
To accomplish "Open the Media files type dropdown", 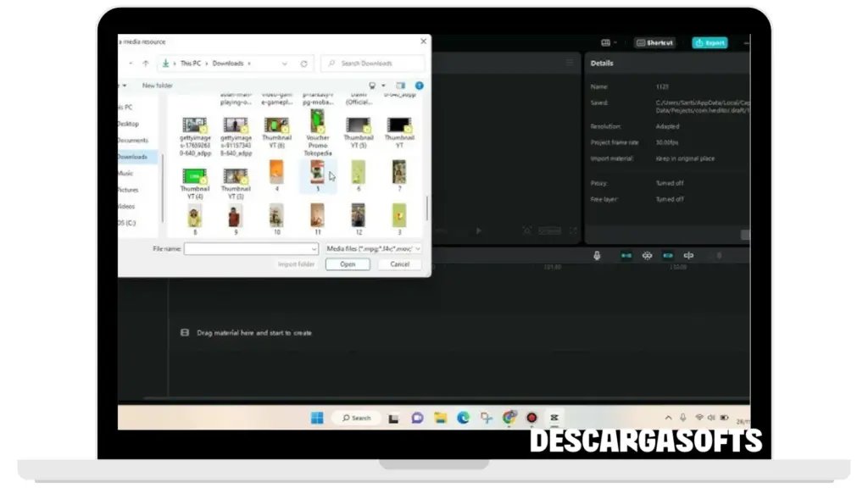I will point(373,249).
